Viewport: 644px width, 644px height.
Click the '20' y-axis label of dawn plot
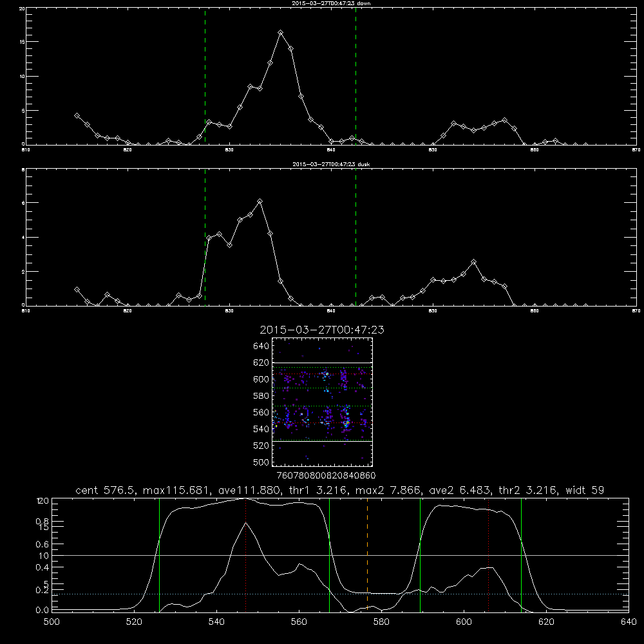tap(22, 8)
